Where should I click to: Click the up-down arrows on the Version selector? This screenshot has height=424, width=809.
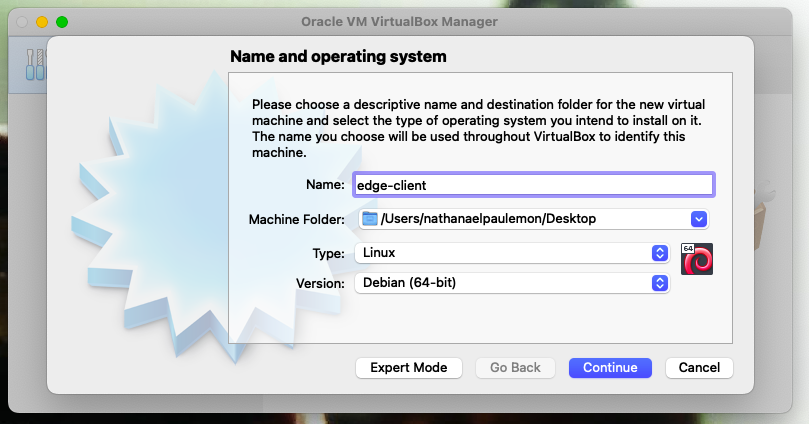click(x=659, y=283)
